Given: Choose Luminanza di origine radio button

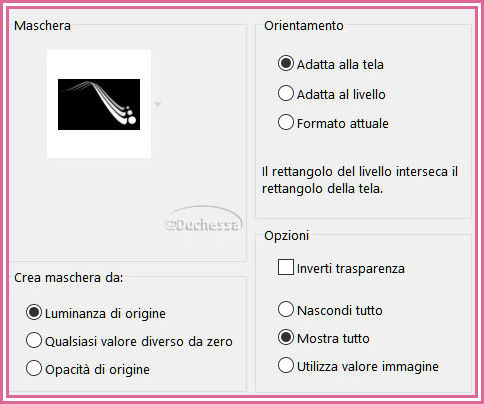Looking at the screenshot, I should 34,313.
